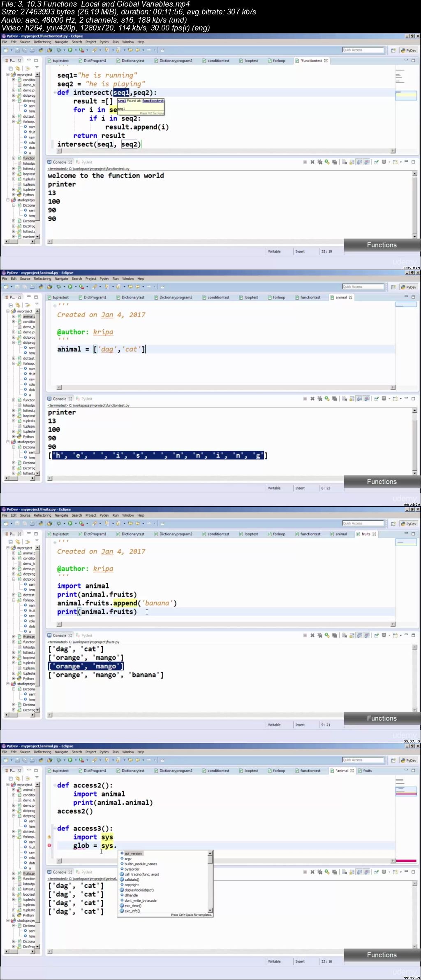Image resolution: width=421 pixels, height=980 pixels.
Task: Collapse the forloop node in the third frame tree
Action: point(14,600)
